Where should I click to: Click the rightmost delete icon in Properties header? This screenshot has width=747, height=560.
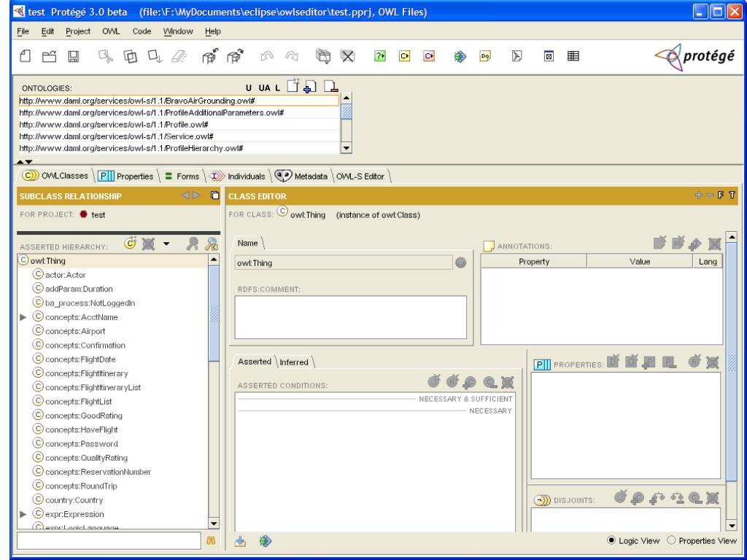tap(712, 362)
